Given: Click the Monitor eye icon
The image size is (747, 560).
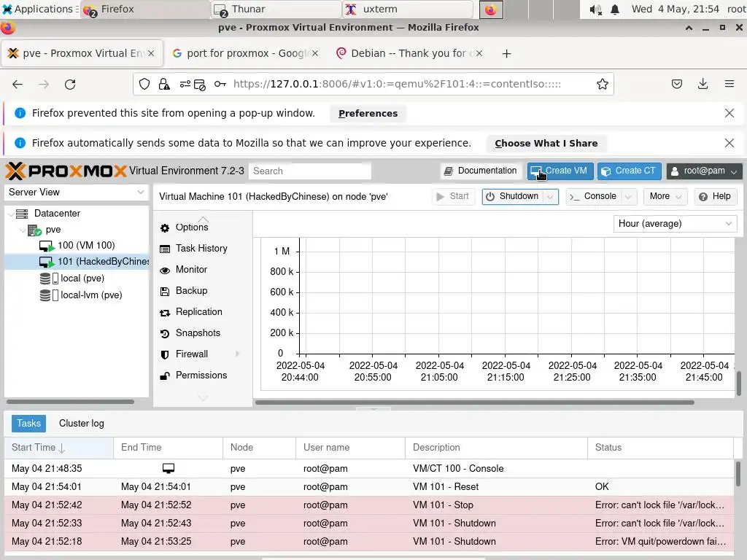Looking at the screenshot, I should click(x=165, y=270).
